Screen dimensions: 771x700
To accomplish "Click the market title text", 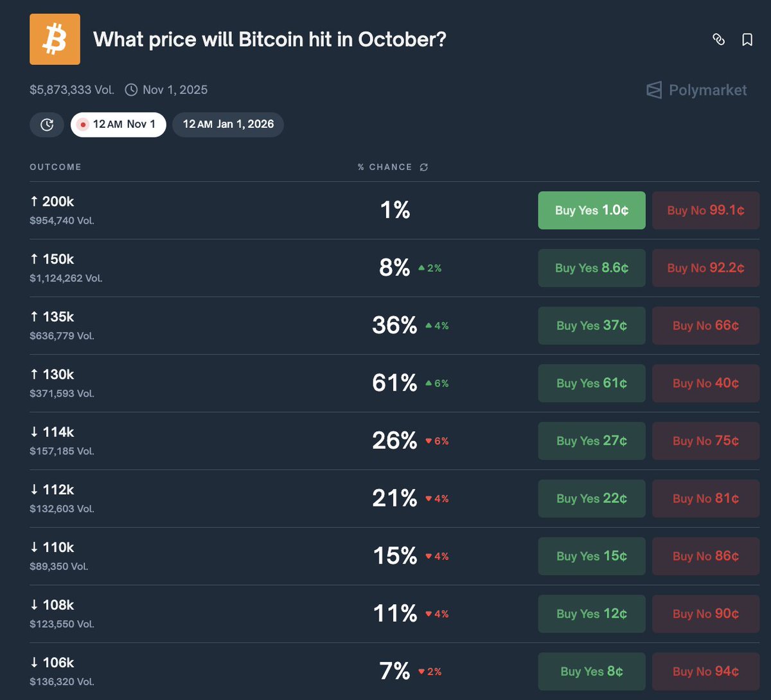I will [269, 40].
